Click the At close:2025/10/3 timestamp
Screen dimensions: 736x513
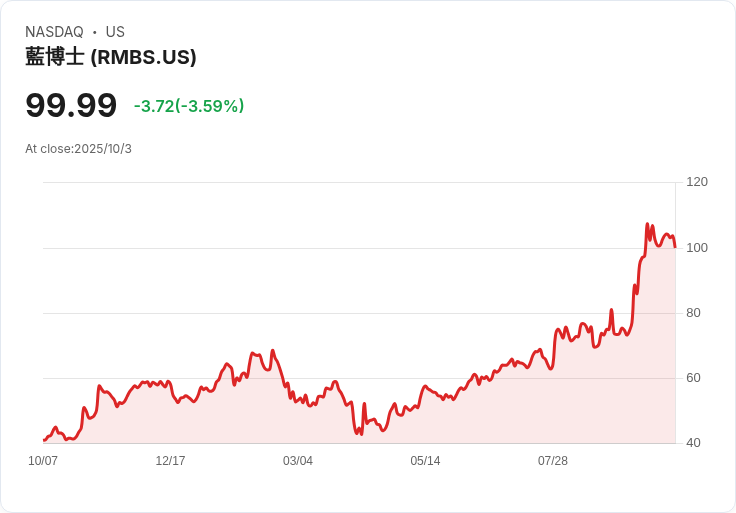(78, 149)
